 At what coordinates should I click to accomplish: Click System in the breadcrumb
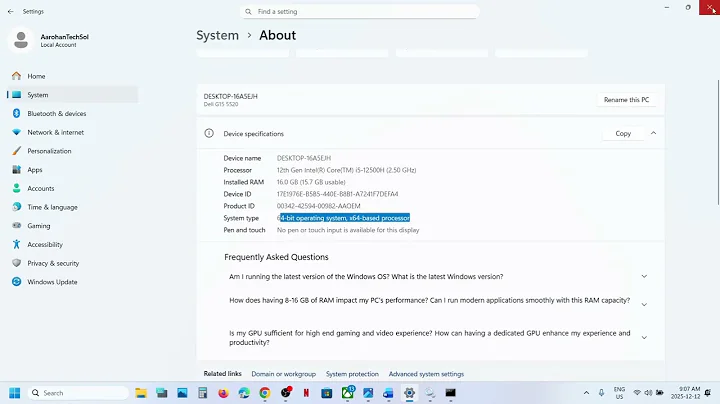pyautogui.click(x=217, y=35)
